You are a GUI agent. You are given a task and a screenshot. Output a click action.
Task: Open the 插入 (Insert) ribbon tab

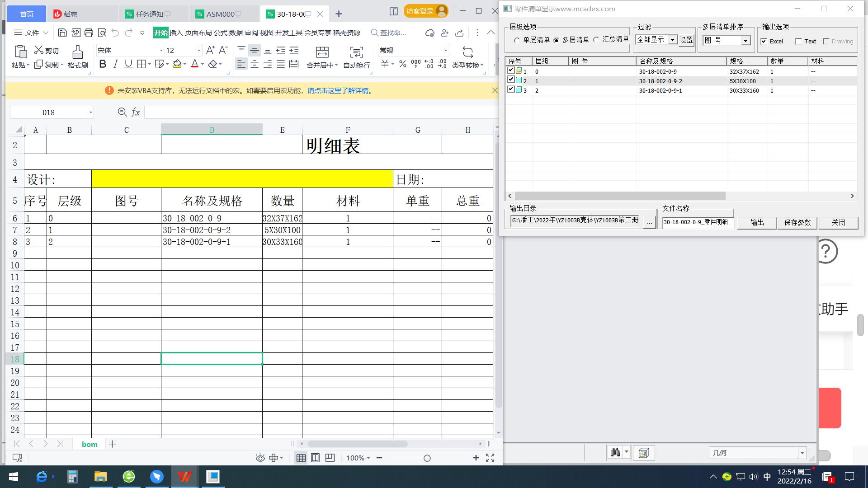(x=176, y=33)
